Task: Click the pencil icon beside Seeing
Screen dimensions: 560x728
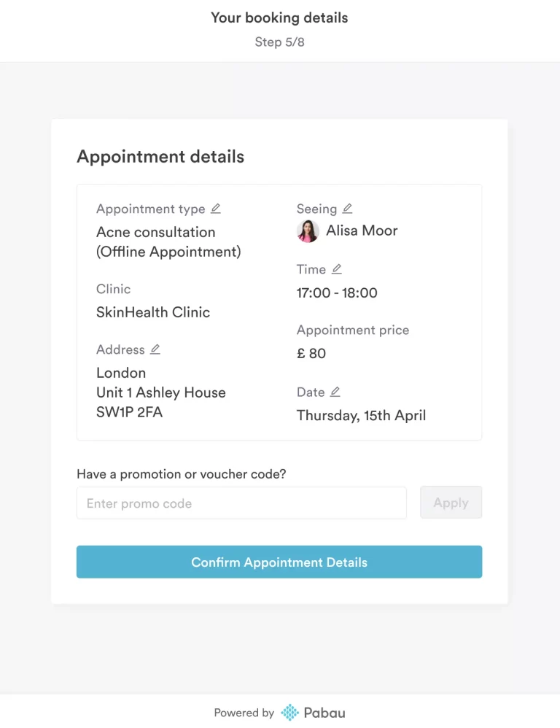Action: tap(347, 209)
